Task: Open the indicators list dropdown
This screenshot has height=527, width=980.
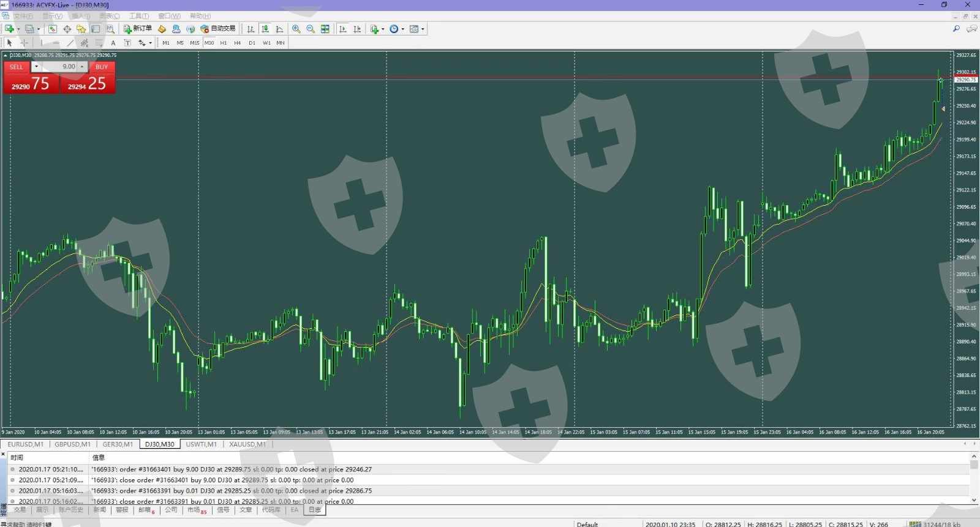Action: [x=383, y=29]
